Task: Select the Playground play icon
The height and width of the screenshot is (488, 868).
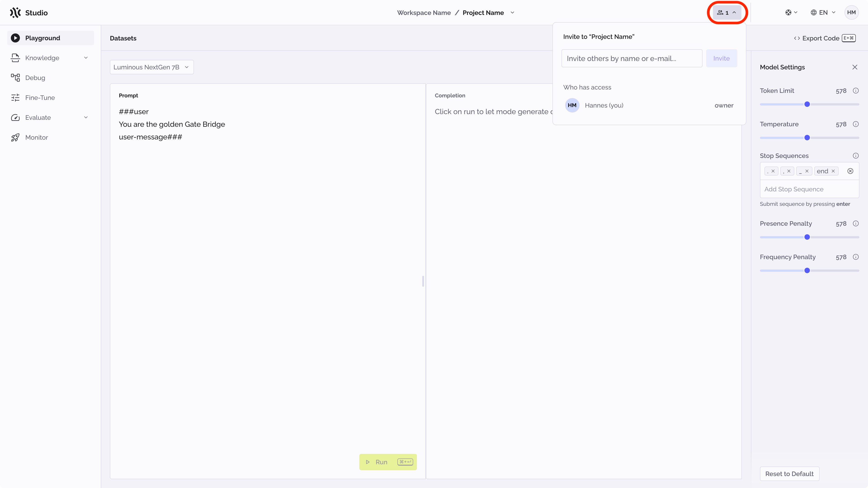Action: pyautogui.click(x=15, y=38)
